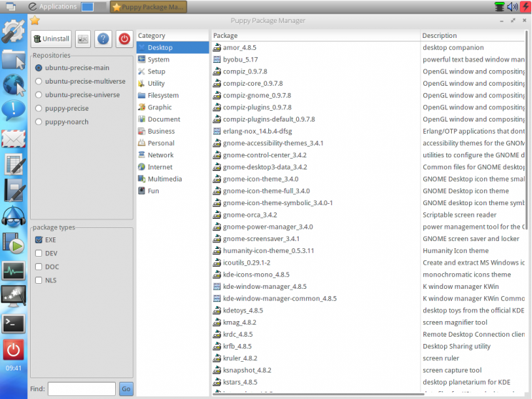The height and width of the screenshot is (399, 532).
Task: Click the icon beside byobu_5.17
Action: pyautogui.click(x=217, y=60)
